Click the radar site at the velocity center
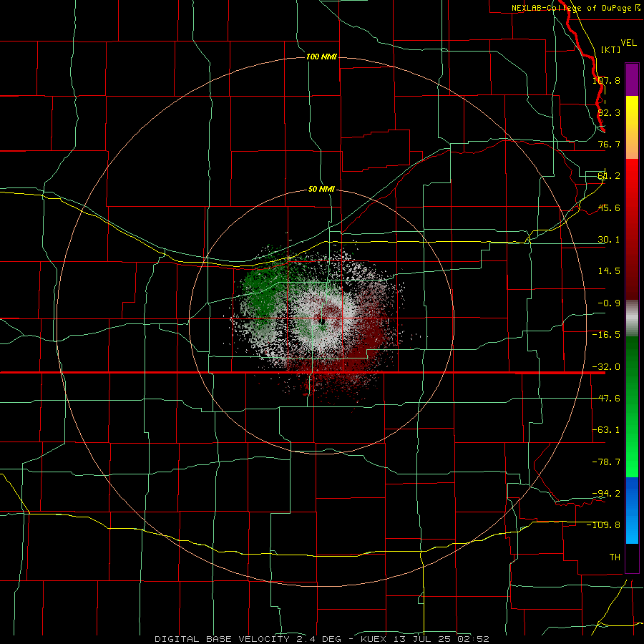 322,320
